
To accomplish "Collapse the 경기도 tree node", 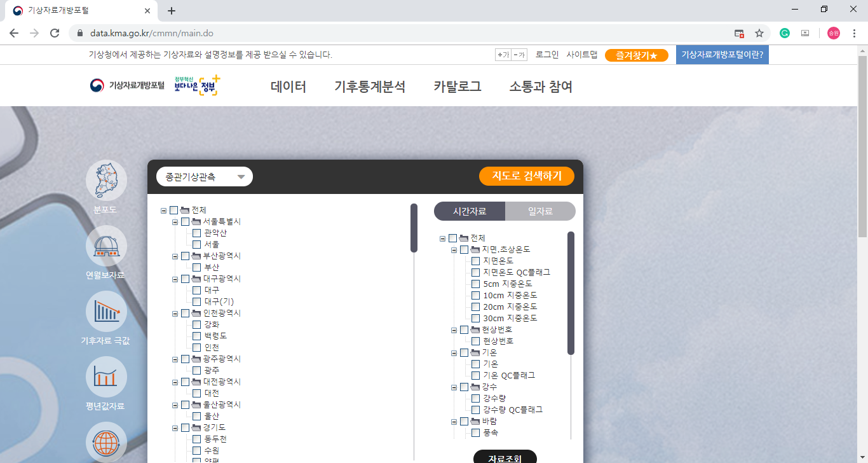I will (175, 427).
